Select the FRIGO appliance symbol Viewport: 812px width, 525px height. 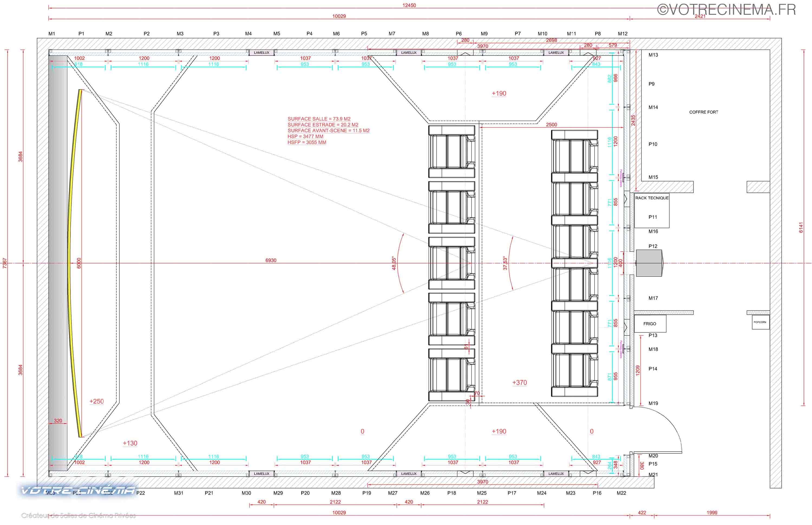tap(650, 323)
